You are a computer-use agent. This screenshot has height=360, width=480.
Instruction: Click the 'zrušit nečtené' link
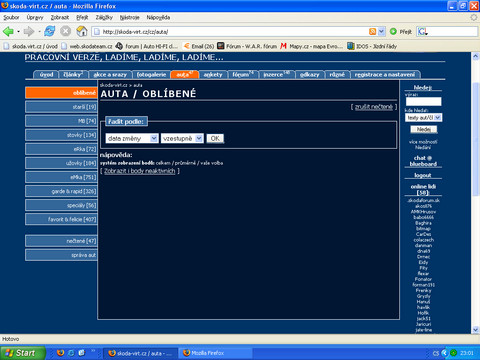374,107
